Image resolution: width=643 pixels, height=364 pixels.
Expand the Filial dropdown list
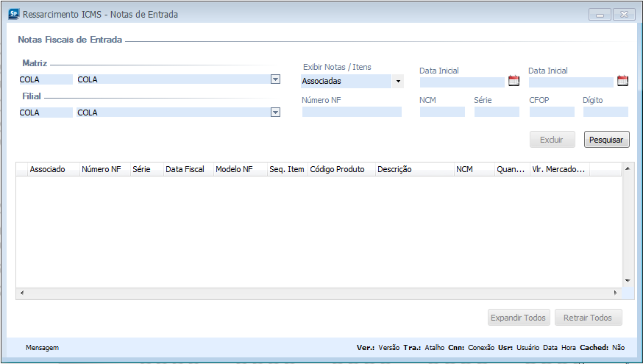tap(275, 113)
